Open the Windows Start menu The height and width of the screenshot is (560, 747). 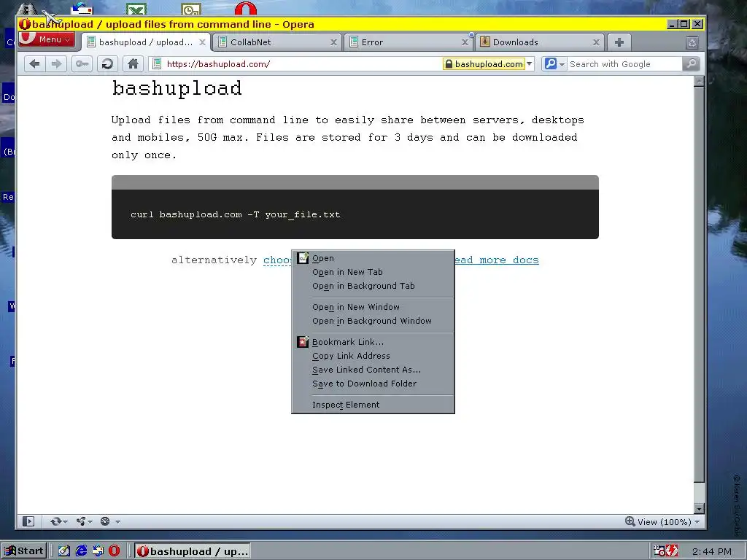[24, 551]
